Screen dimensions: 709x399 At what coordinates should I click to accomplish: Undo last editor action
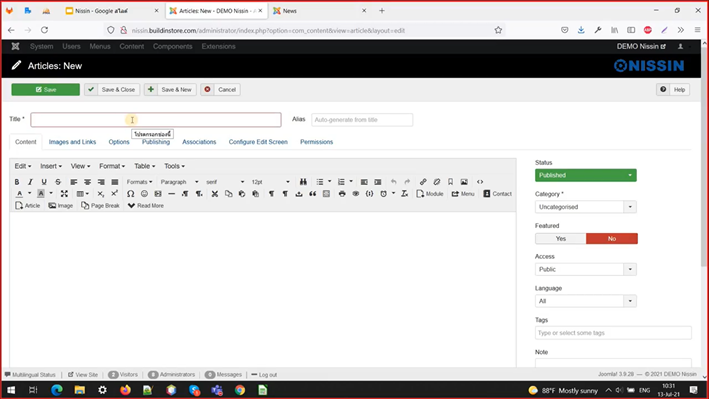pyautogui.click(x=393, y=182)
